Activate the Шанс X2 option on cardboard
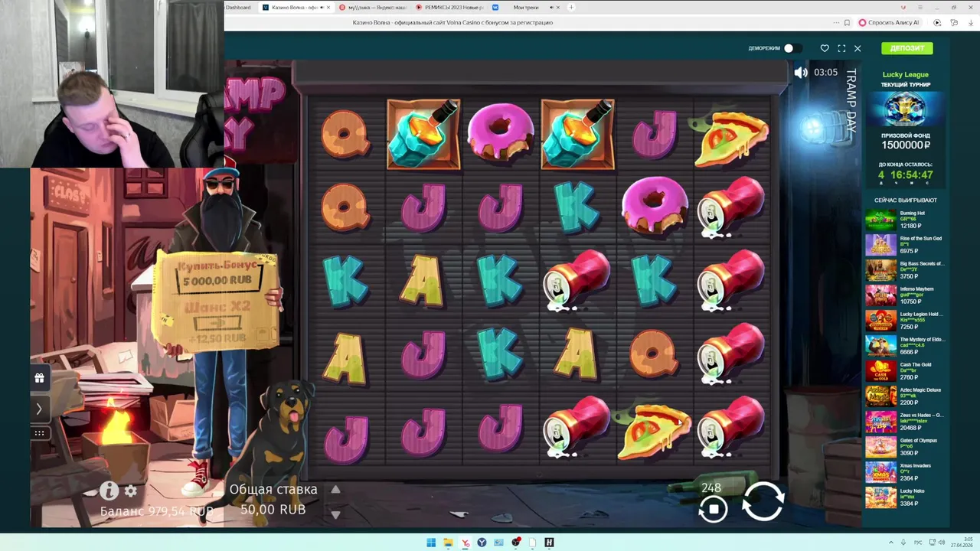980x551 pixels. pyautogui.click(x=218, y=321)
